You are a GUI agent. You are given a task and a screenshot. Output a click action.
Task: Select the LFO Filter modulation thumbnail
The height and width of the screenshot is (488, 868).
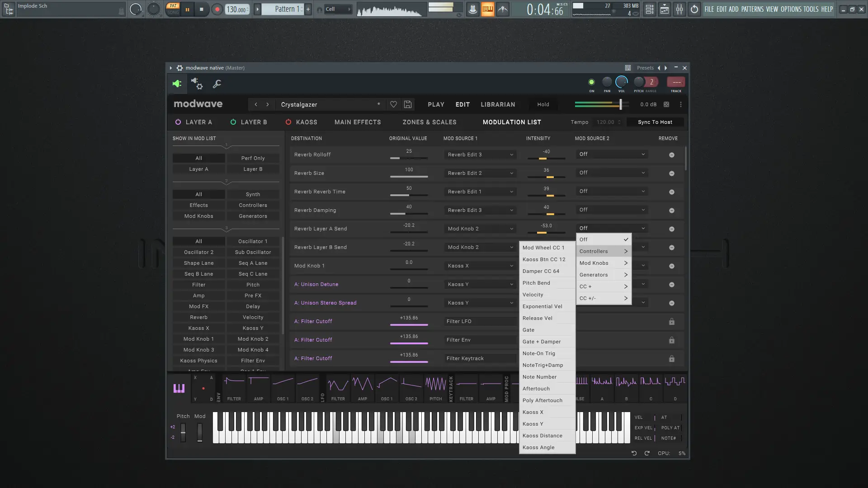tap(338, 386)
